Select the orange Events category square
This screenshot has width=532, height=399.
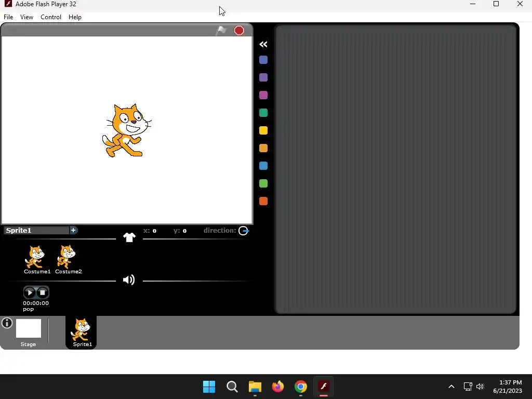(x=263, y=148)
